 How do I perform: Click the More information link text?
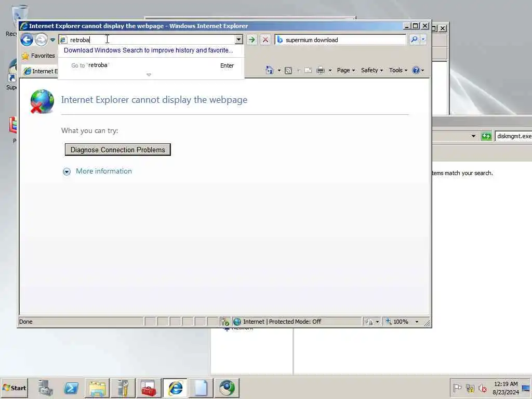tap(104, 171)
